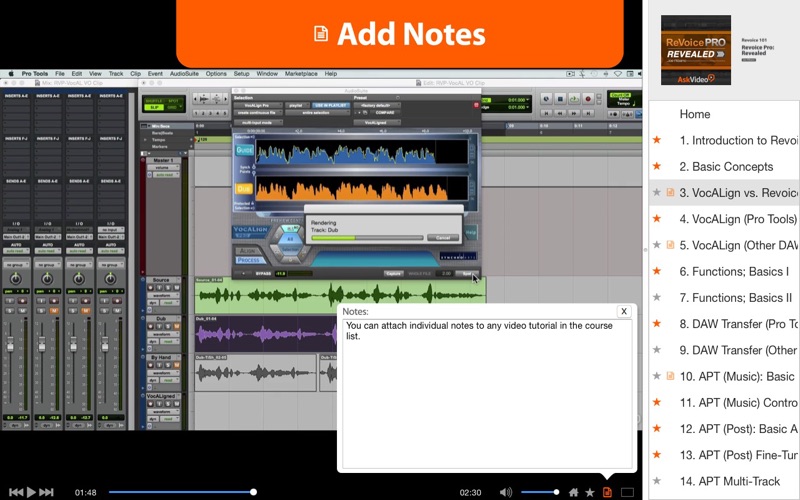This screenshot has width=800, height=500.
Task: Click the note icon beside VocALign (Other DAW)
Action: coord(670,245)
